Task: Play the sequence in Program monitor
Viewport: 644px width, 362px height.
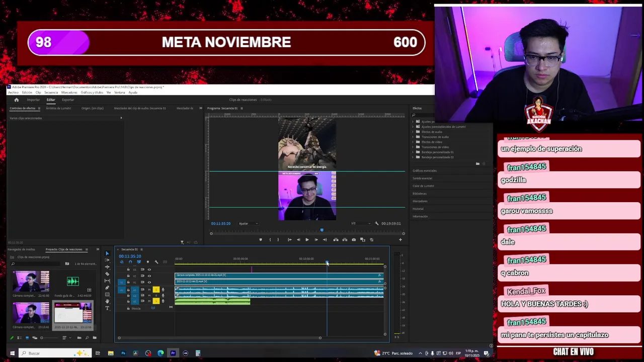Action: coord(307,240)
